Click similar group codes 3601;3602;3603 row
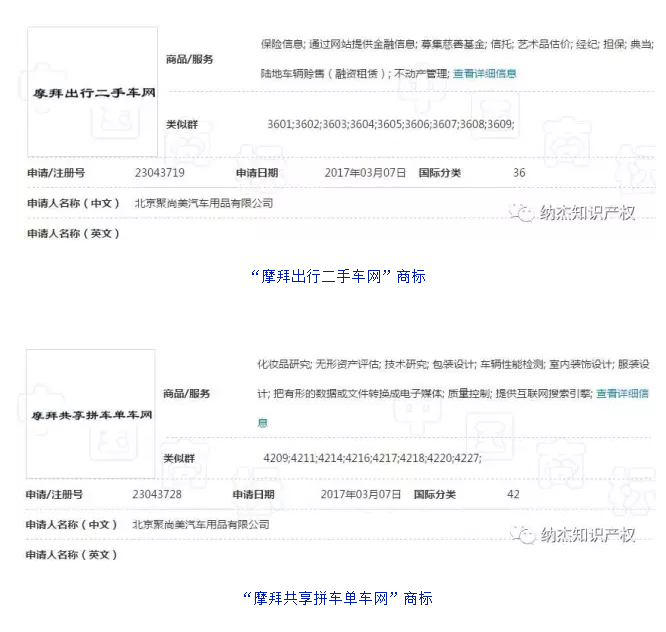 tap(391, 124)
